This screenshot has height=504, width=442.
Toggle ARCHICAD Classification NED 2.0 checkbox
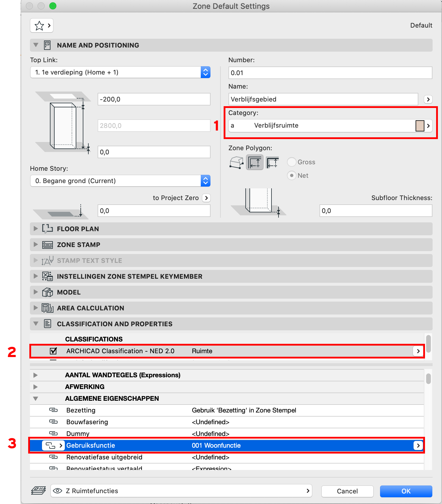pyautogui.click(x=53, y=351)
